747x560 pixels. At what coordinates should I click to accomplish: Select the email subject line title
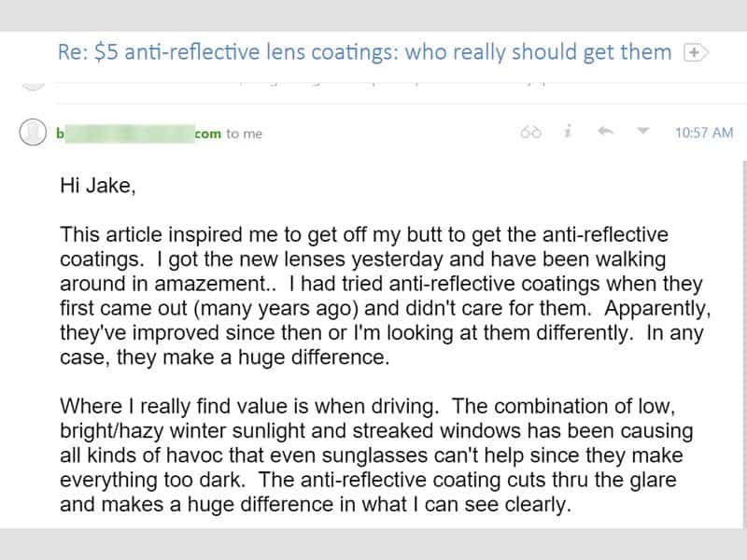(x=363, y=52)
